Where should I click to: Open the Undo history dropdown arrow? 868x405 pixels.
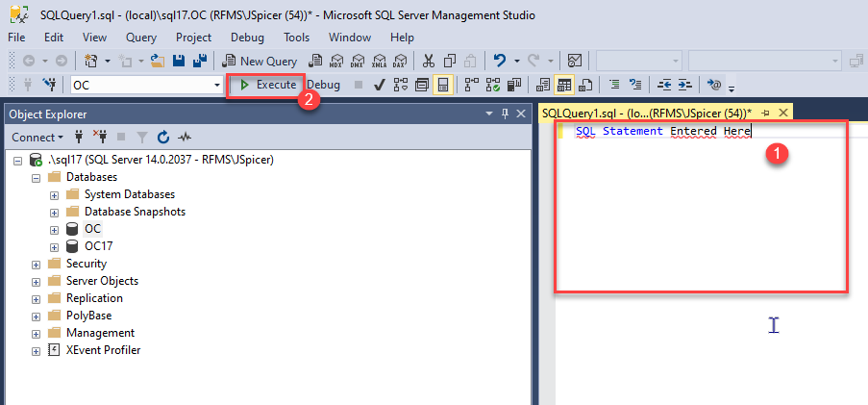coord(516,61)
